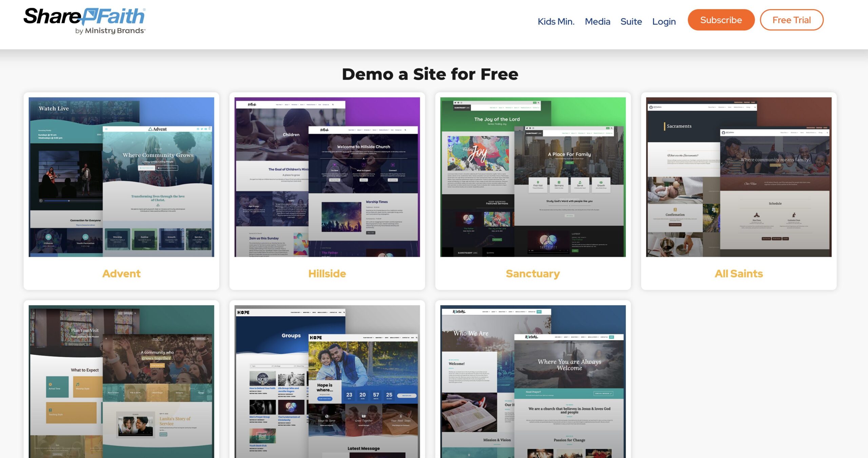Go to the Suite page
Image resolution: width=868 pixels, height=458 pixels.
(631, 21)
